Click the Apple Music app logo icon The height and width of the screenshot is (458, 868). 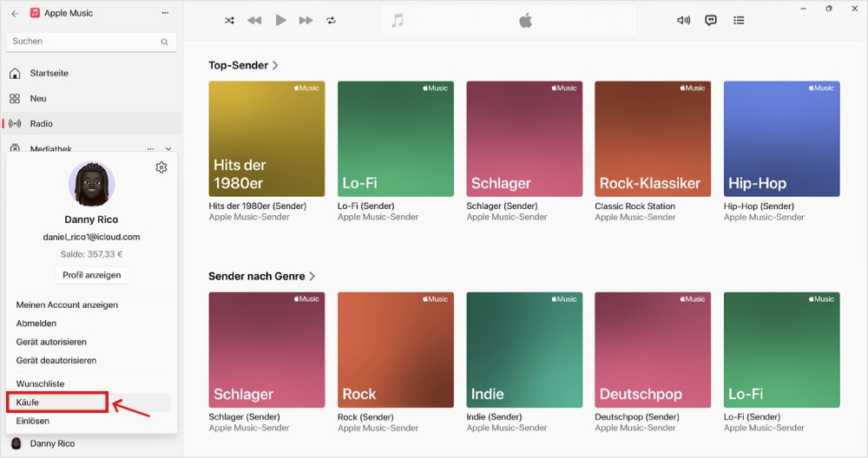tap(35, 13)
